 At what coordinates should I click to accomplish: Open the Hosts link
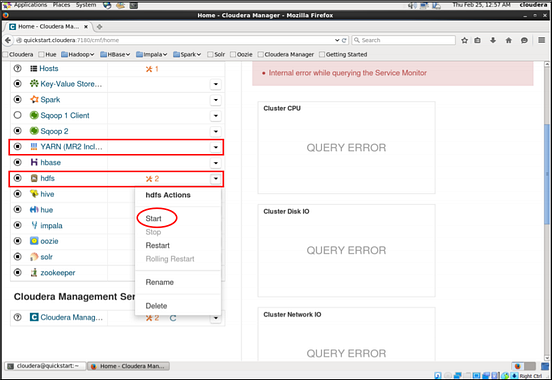[49, 68]
